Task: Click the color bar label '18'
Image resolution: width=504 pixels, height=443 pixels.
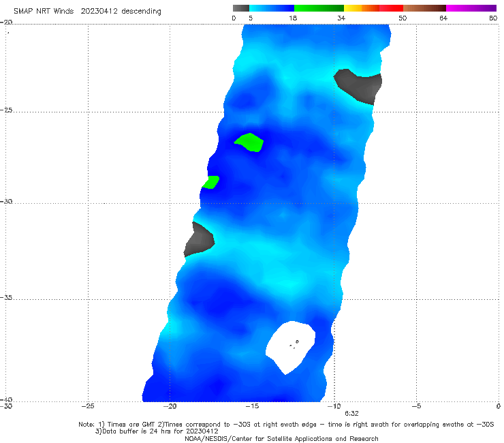Action: pyautogui.click(x=293, y=18)
